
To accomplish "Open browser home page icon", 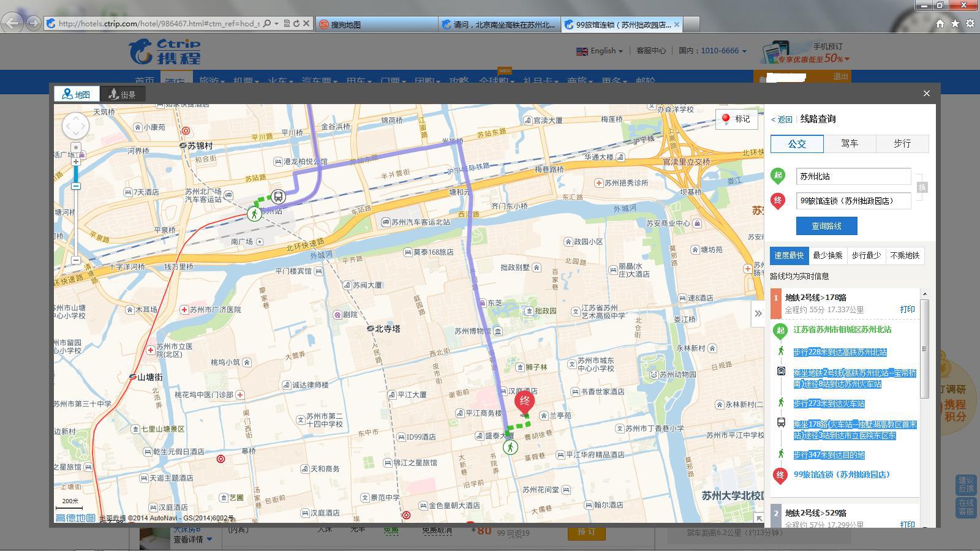I will pos(940,24).
